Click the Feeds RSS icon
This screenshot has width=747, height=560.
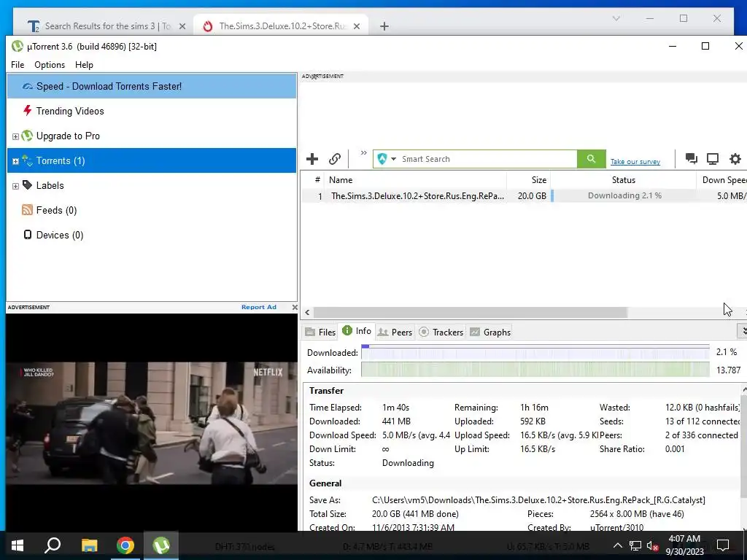click(27, 209)
